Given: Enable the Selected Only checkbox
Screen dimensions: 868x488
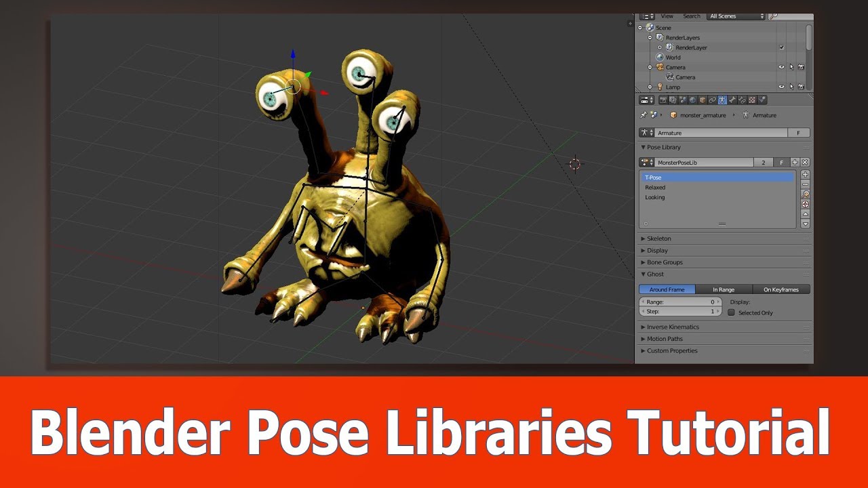Looking at the screenshot, I should [x=731, y=312].
